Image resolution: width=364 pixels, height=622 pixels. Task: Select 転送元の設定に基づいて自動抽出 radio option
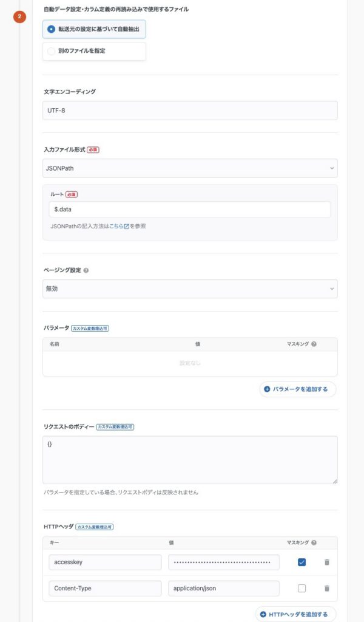[x=52, y=29]
